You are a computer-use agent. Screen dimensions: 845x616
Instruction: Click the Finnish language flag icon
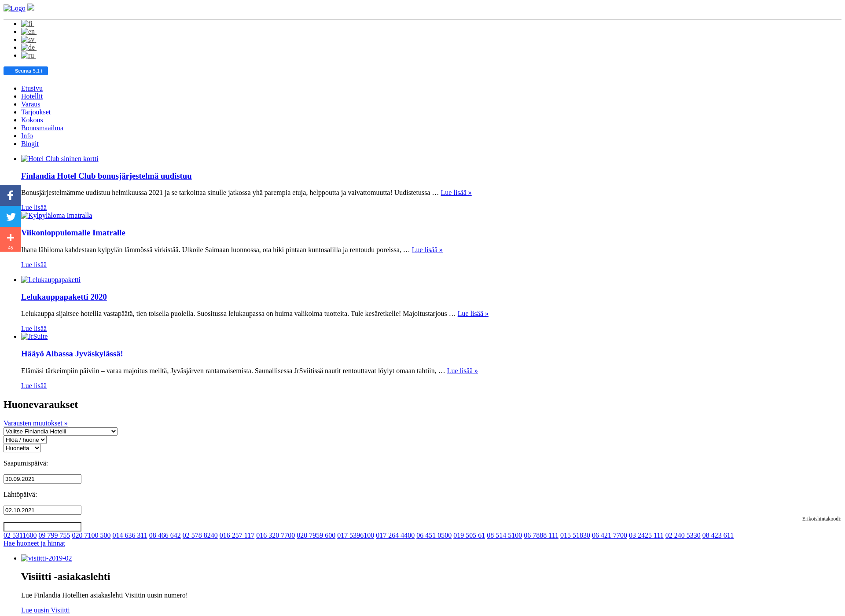click(x=26, y=23)
